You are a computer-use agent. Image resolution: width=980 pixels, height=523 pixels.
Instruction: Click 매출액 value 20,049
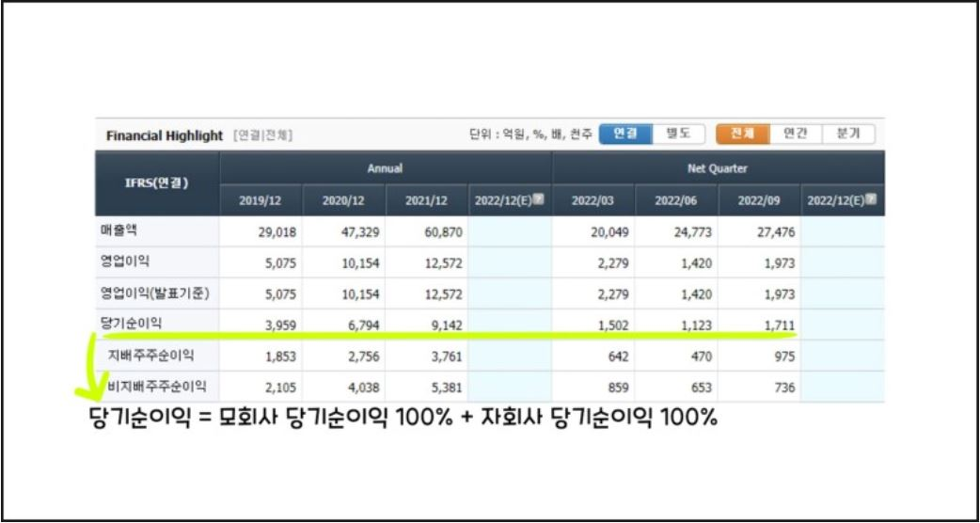pyautogui.click(x=609, y=232)
